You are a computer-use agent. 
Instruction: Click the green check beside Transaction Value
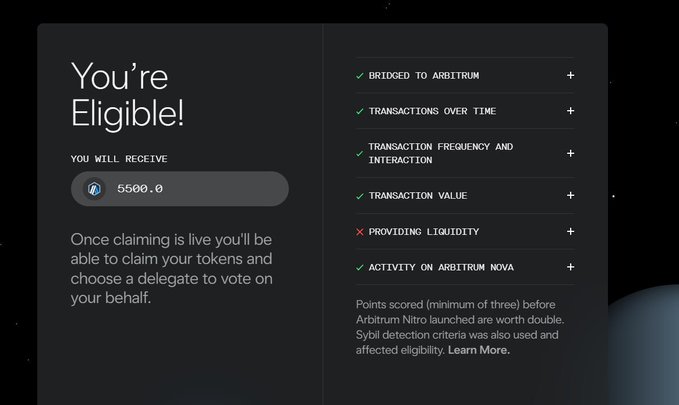point(359,196)
